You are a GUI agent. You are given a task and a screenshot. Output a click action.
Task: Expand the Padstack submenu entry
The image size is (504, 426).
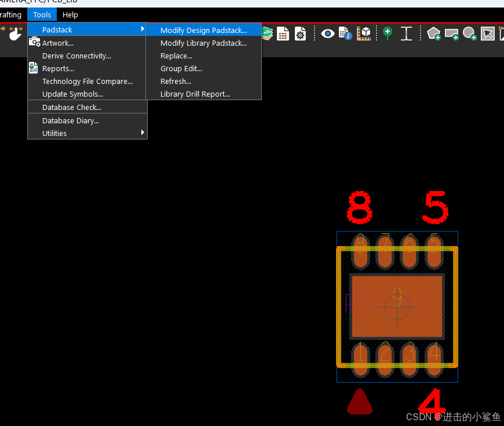[x=87, y=30]
